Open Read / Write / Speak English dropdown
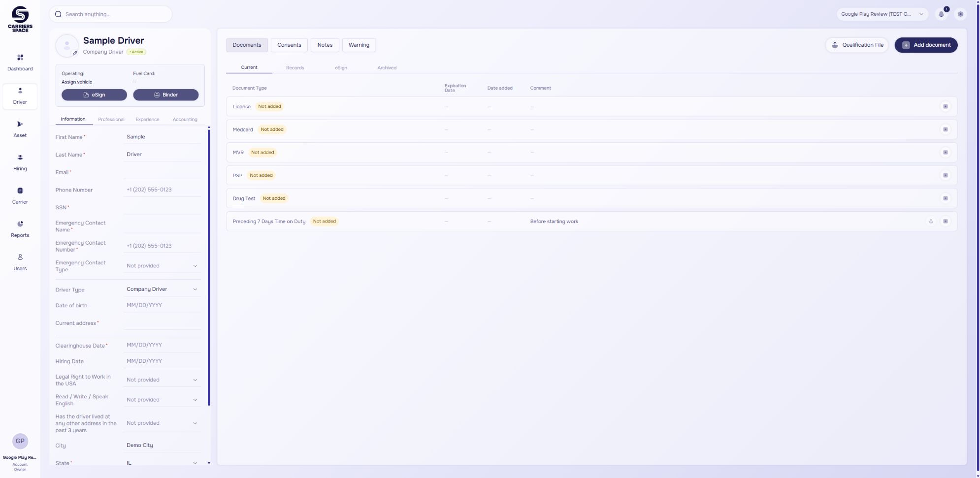The height and width of the screenshot is (478, 980). [162, 400]
